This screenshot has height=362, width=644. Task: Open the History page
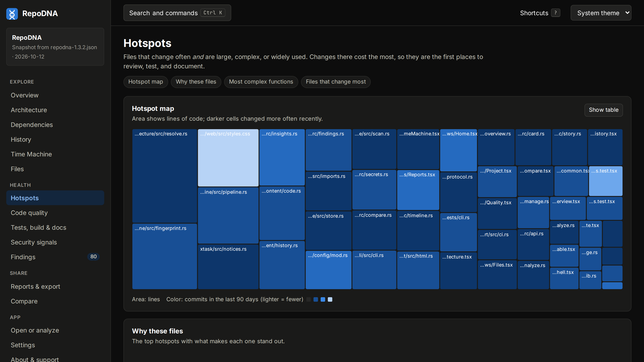pyautogui.click(x=55, y=139)
